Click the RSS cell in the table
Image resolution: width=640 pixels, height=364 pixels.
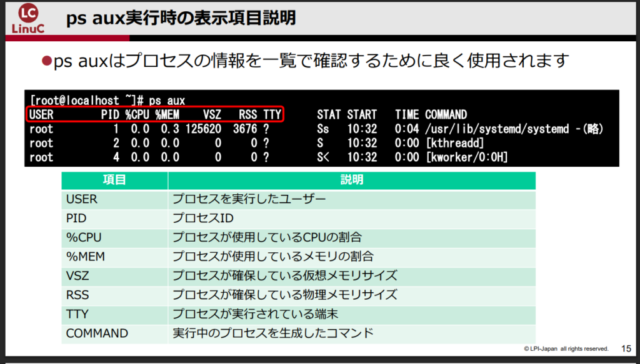click(77, 295)
